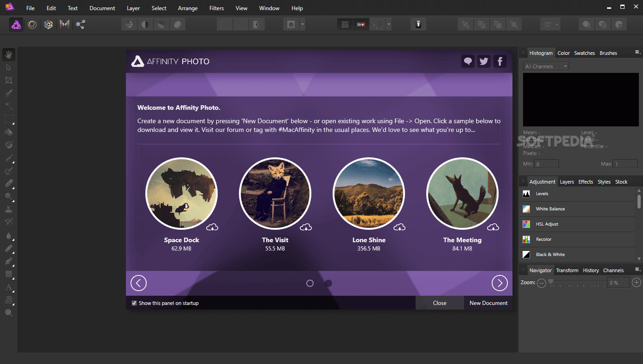Select the Crop tool
The height and width of the screenshot is (364, 643).
click(9, 80)
